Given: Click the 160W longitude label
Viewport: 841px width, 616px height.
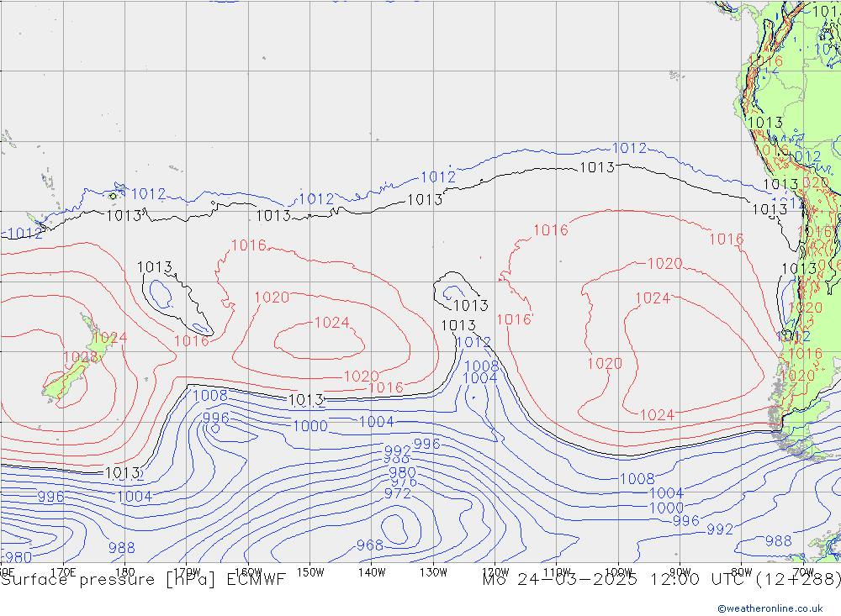Looking at the screenshot, I should coord(248,572).
